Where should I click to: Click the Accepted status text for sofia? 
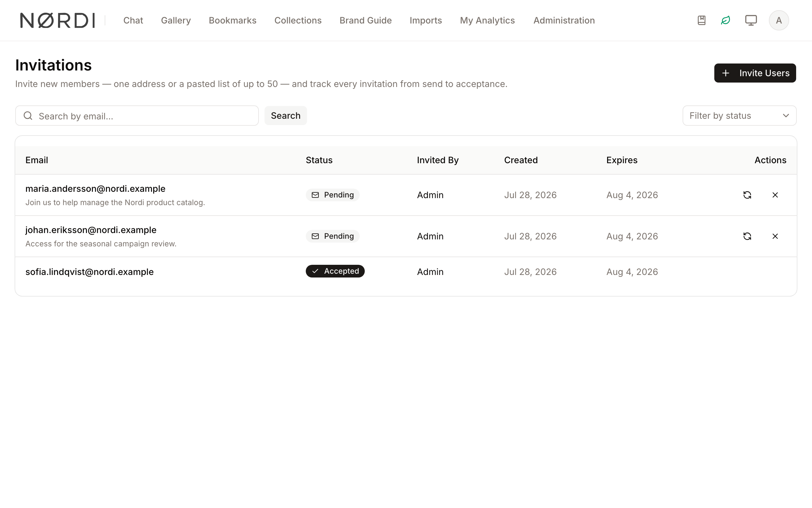tap(341, 271)
